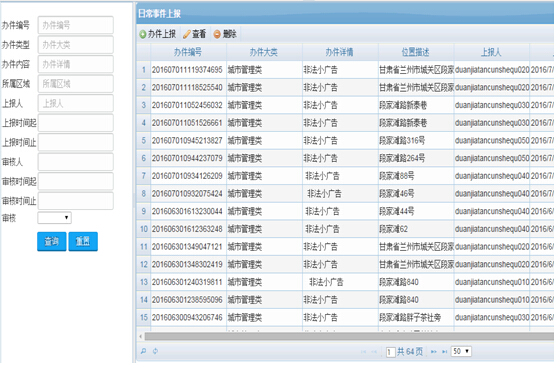Focus the 办件编号 input field
The image size is (560, 369).
coord(76,25)
